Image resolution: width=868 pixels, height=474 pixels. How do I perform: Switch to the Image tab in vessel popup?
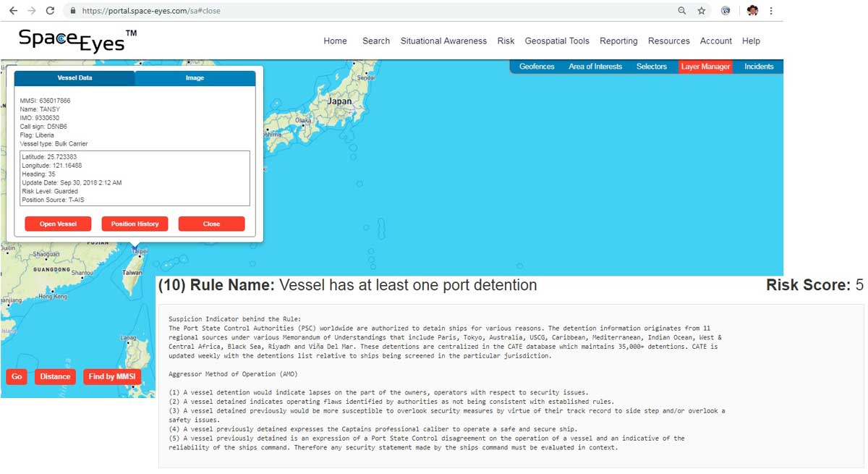195,78
